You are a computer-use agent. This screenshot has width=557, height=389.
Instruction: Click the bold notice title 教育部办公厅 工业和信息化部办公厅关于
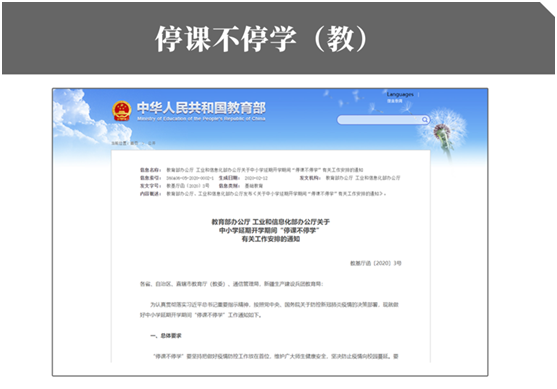(x=271, y=222)
